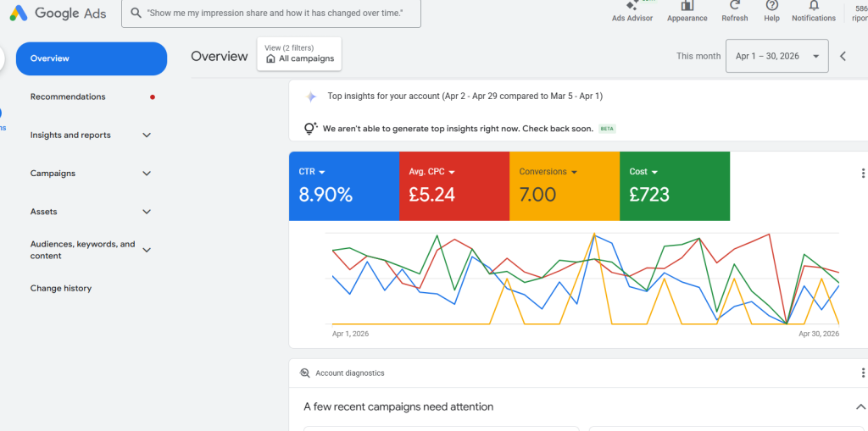
Task: Click the top insights sparkle icon
Action: pyautogui.click(x=311, y=97)
